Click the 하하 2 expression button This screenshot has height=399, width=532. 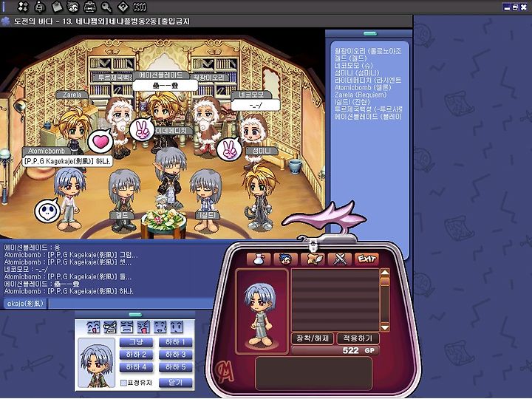coord(136,355)
